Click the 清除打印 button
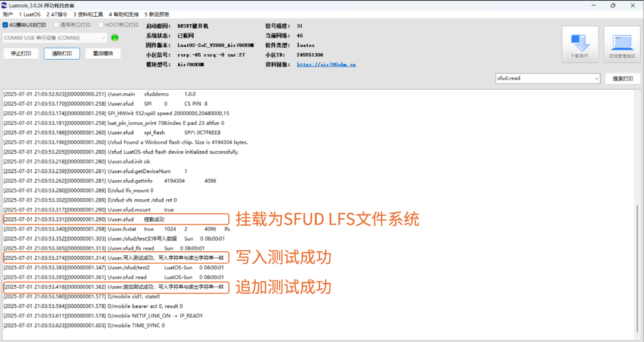The image size is (644, 342). [62, 54]
